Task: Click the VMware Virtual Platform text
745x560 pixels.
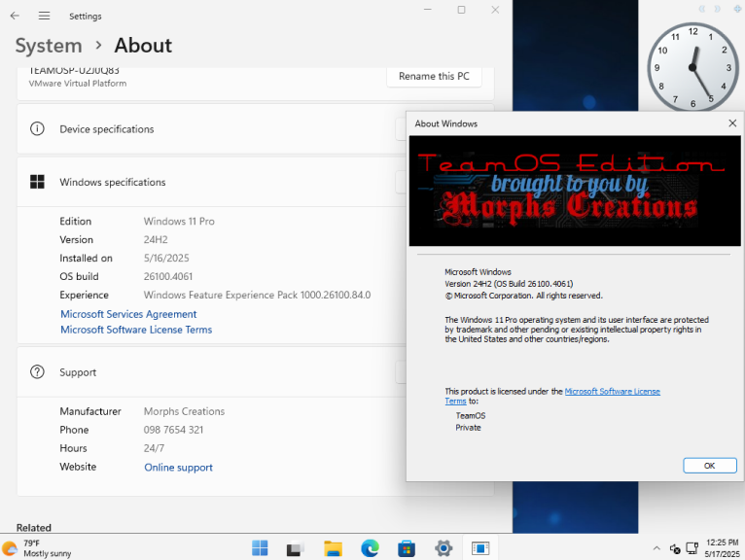Action: point(78,83)
